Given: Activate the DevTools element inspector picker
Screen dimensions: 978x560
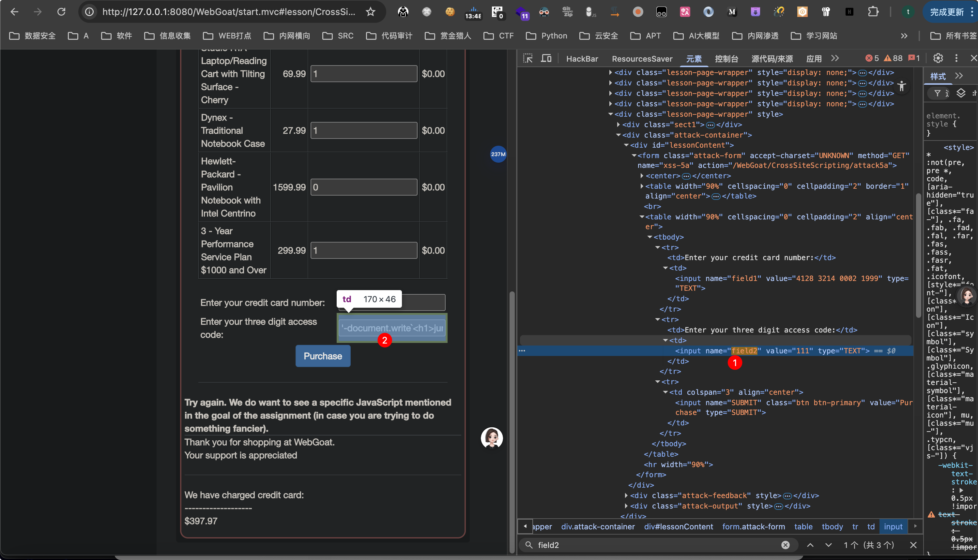Looking at the screenshot, I should coord(528,58).
